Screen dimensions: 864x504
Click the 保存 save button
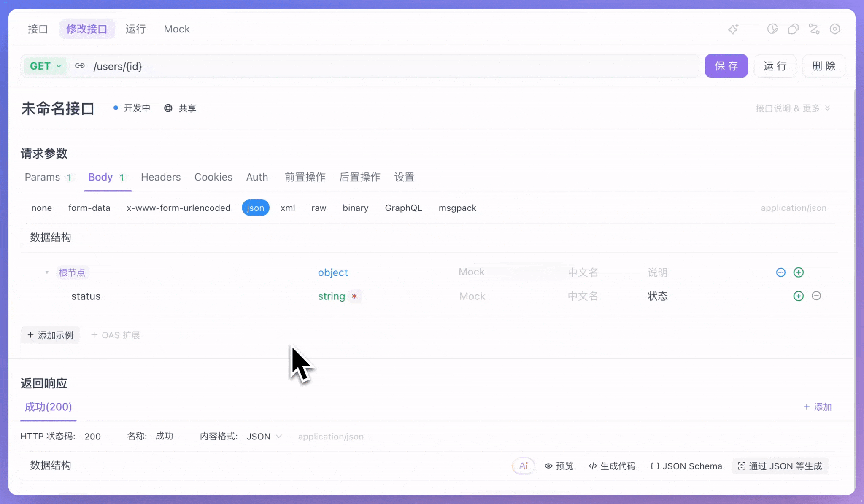726,66
